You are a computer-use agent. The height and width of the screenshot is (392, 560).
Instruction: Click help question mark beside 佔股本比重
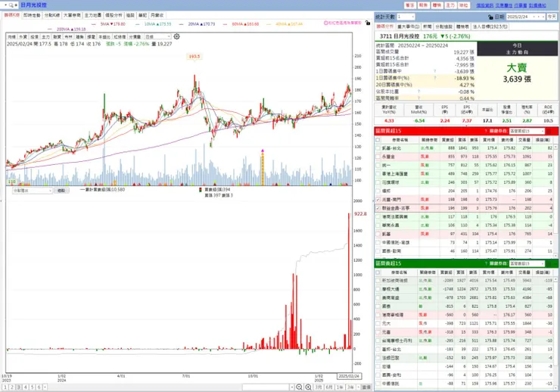tap(418, 92)
